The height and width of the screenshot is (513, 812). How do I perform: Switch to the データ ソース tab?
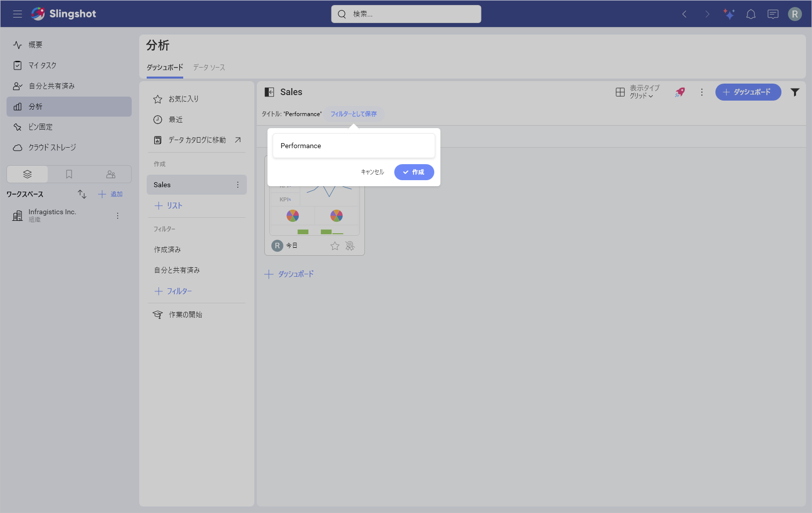pyautogui.click(x=209, y=67)
